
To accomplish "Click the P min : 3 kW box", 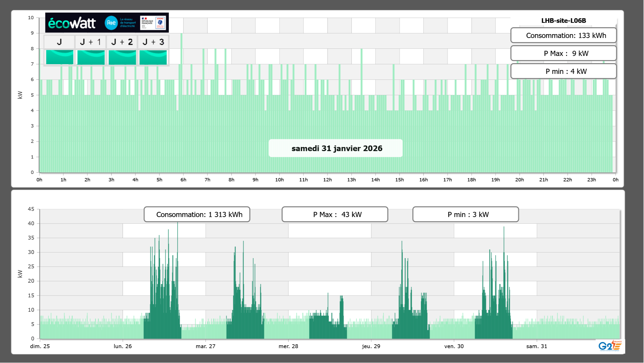I will point(465,214).
